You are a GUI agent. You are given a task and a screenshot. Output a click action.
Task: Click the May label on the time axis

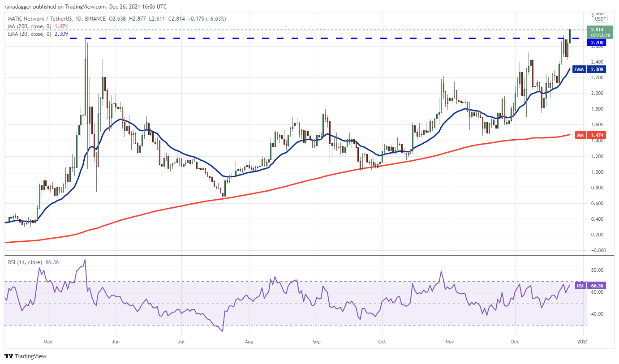click(48, 342)
